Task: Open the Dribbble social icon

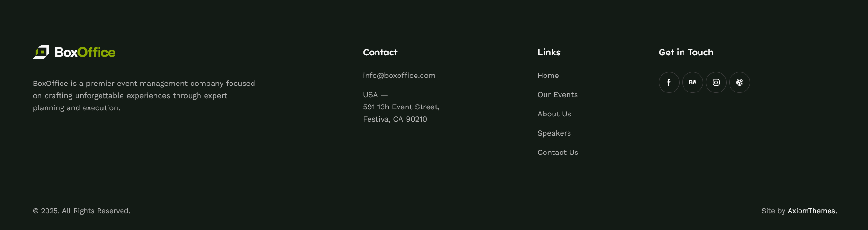Action: tap(739, 83)
